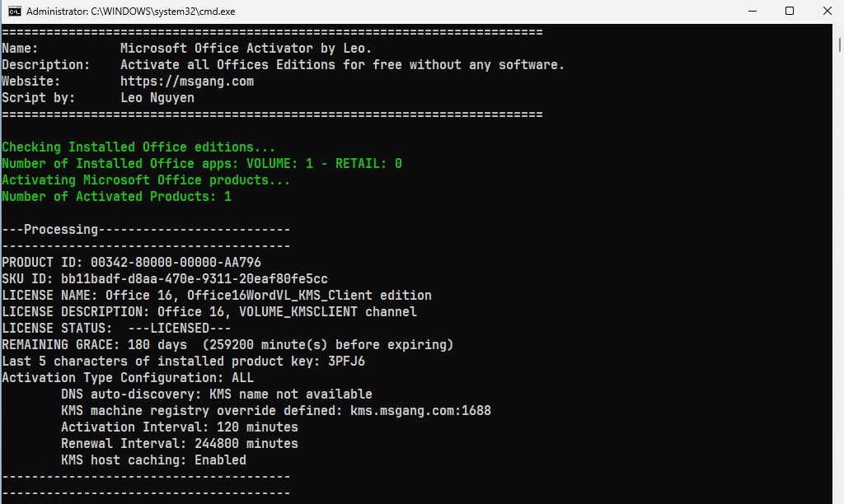844x504 pixels.
Task: Click the title text 'Administrator: C:\WINDOWS\system32\cmd.exe'
Action: [131, 12]
